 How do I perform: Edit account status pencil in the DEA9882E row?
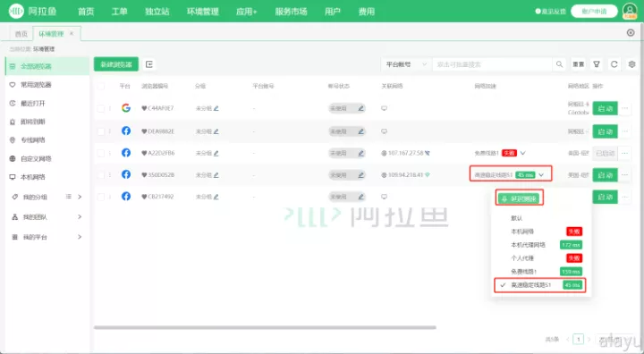360,131
